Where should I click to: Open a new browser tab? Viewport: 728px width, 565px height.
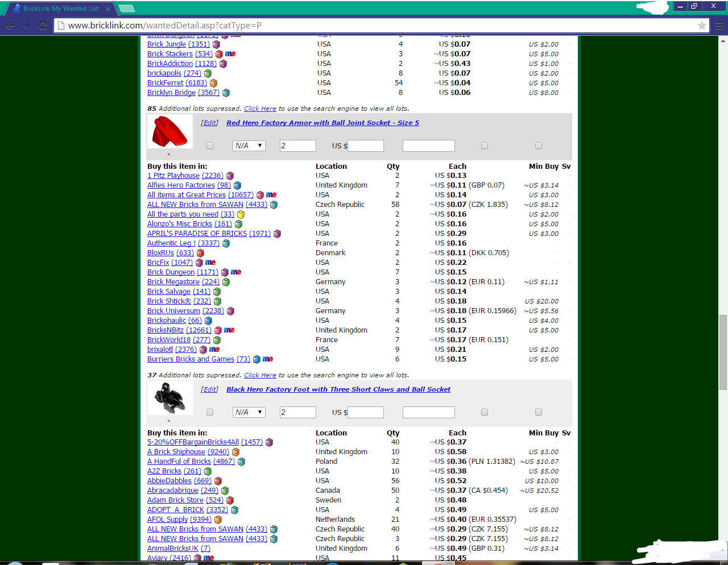click(126, 9)
